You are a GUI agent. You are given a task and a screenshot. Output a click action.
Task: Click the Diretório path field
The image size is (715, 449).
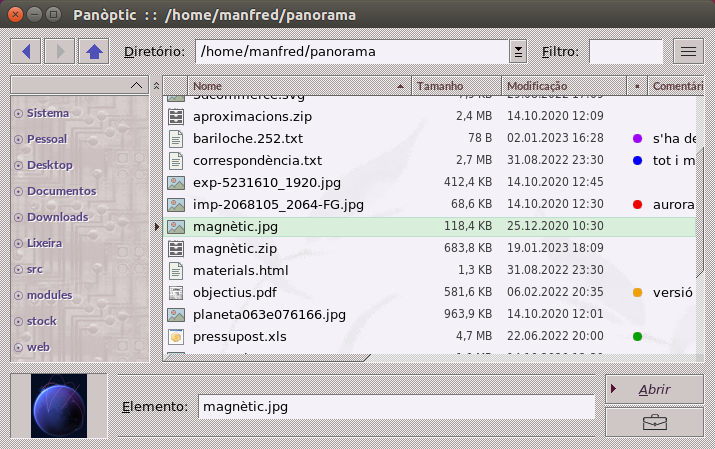pos(352,52)
